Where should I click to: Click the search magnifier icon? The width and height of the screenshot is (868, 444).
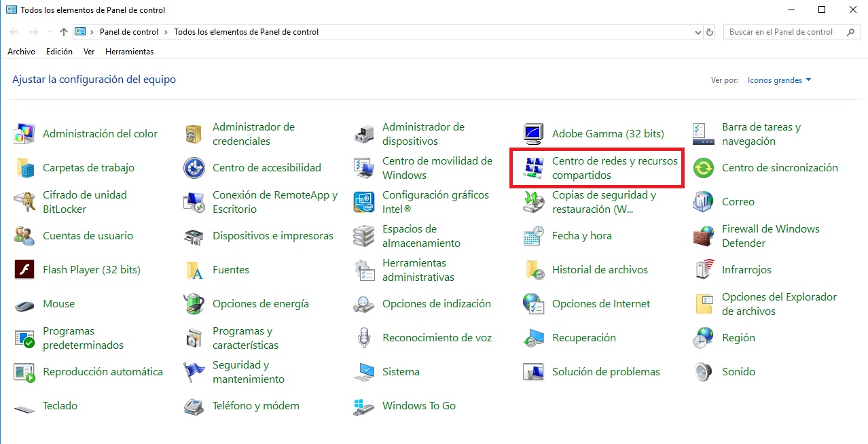851,32
